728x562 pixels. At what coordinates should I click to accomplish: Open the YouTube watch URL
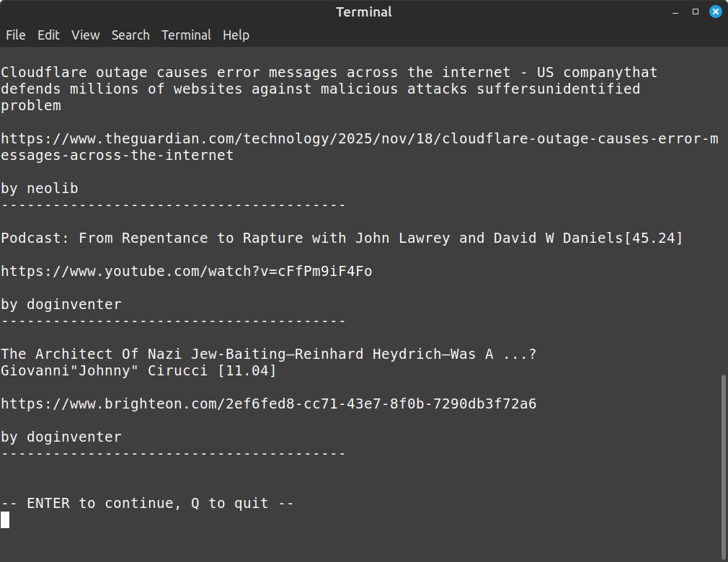click(186, 271)
